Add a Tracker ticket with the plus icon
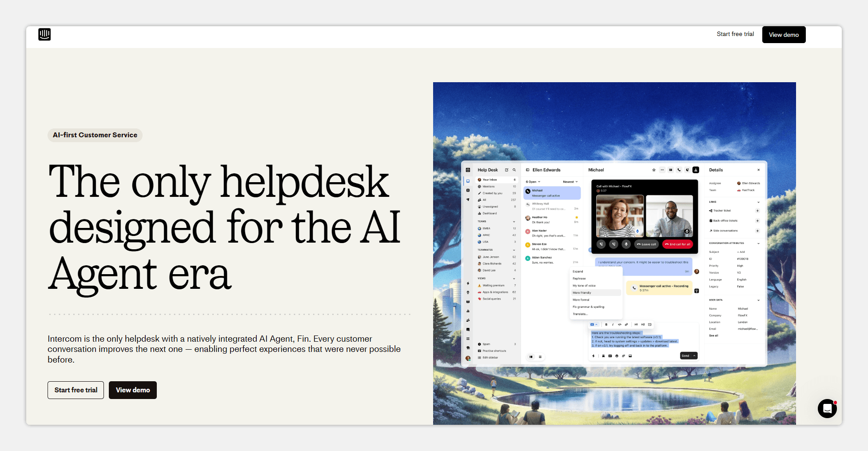 click(757, 211)
